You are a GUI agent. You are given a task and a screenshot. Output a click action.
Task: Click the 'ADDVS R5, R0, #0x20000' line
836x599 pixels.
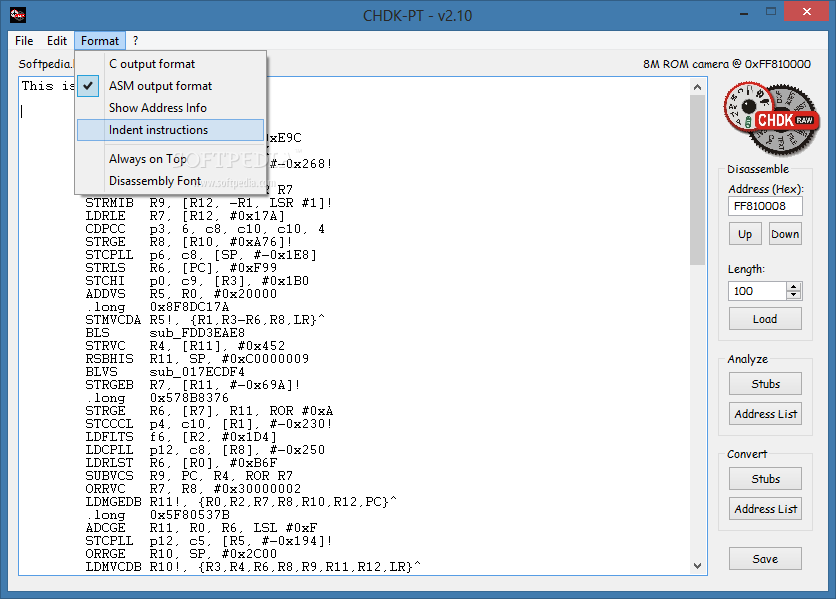(x=181, y=294)
